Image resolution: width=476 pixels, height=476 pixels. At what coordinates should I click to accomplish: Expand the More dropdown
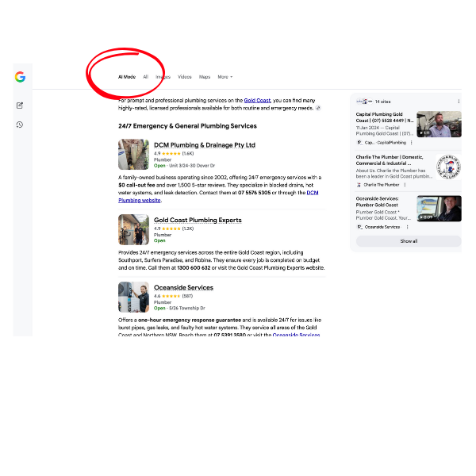point(225,77)
